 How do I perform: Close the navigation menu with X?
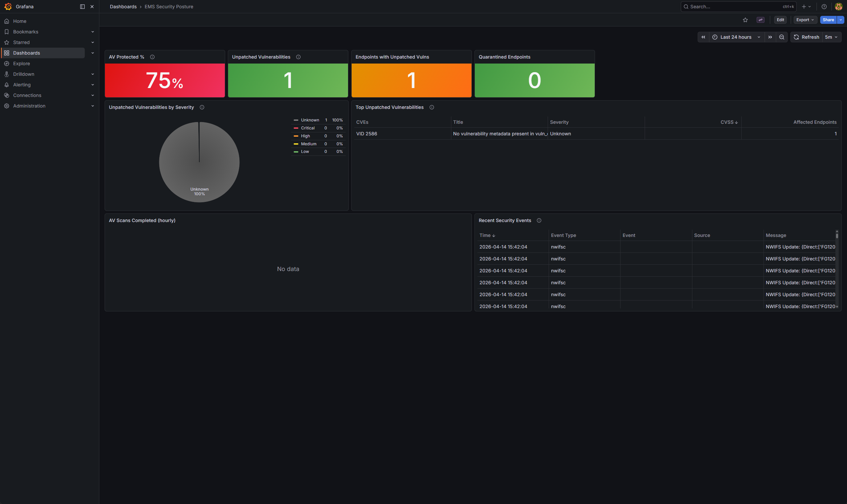pos(92,6)
